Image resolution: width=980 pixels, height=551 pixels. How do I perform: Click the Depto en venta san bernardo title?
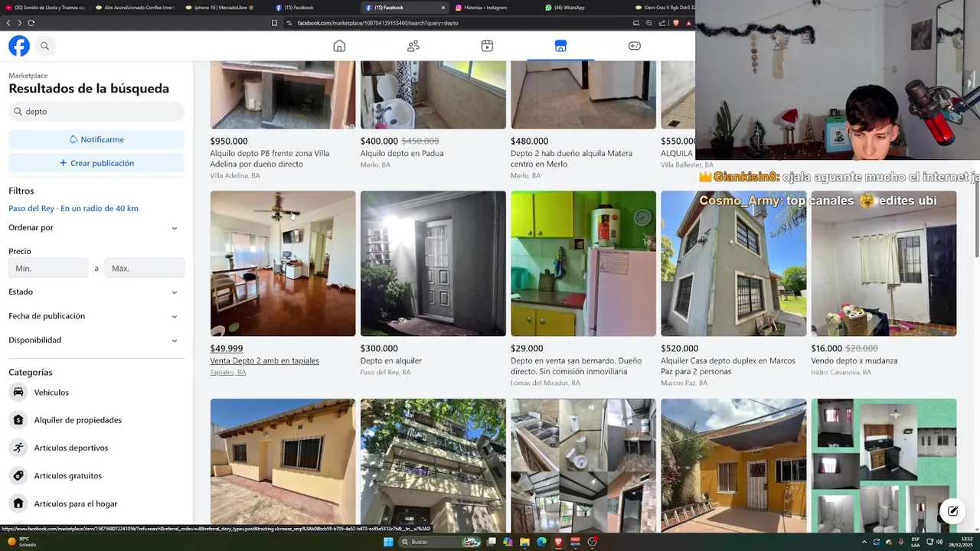576,366
